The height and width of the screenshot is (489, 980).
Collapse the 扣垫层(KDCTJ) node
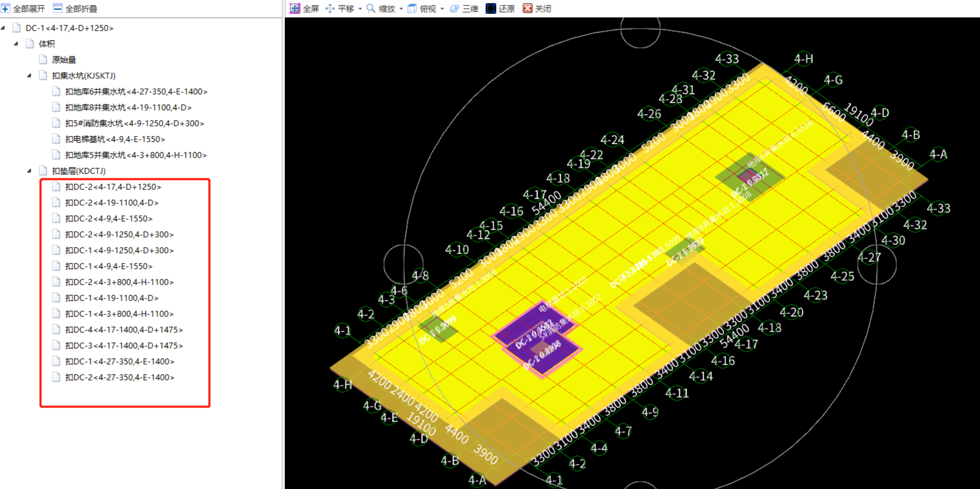pos(29,170)
